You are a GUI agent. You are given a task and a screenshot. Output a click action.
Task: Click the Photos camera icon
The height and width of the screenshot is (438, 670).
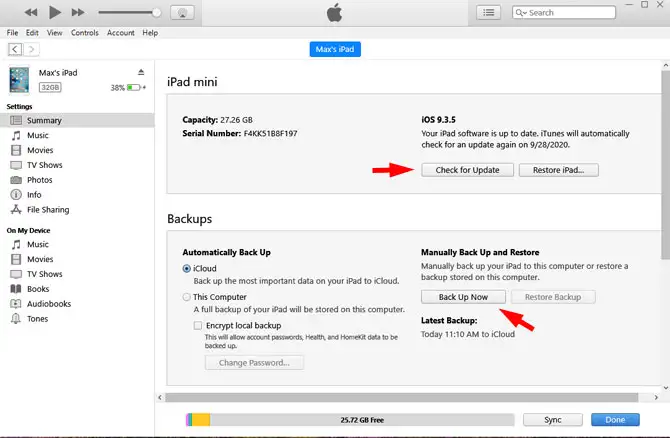click(x=16, y=180)
